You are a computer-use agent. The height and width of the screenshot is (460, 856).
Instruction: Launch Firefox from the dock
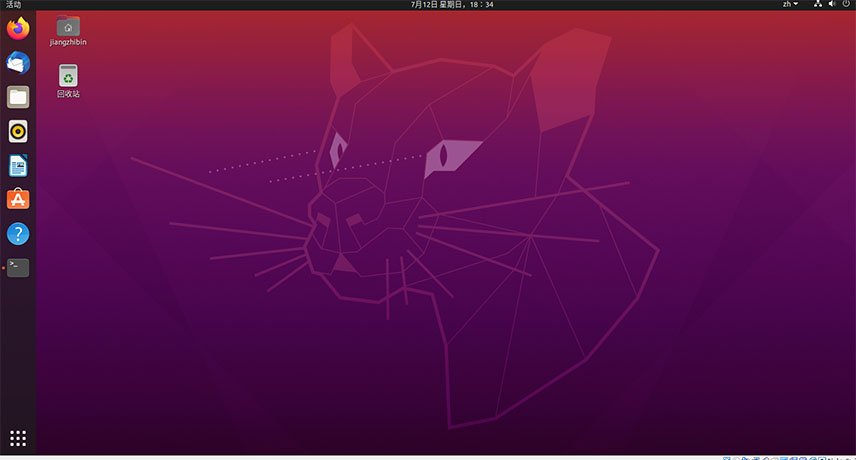(x=18, y=28)
